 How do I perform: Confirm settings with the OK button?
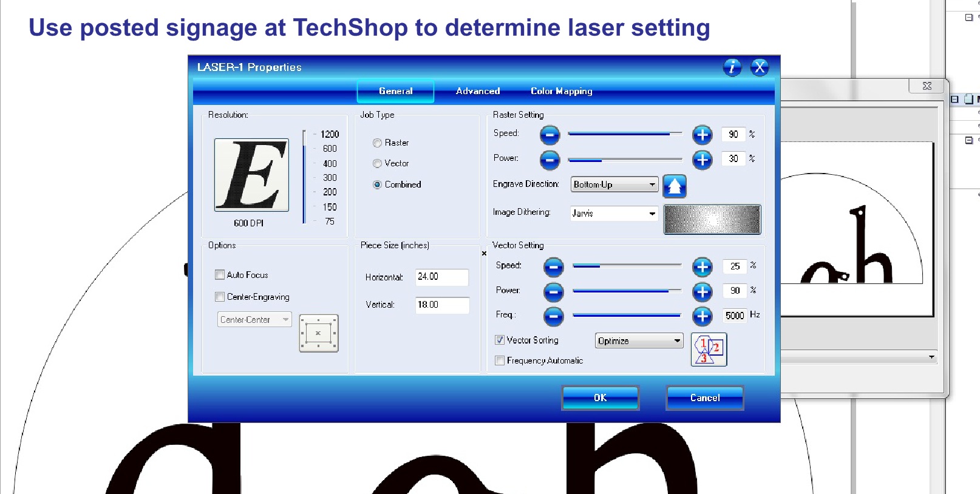(601, 398)
